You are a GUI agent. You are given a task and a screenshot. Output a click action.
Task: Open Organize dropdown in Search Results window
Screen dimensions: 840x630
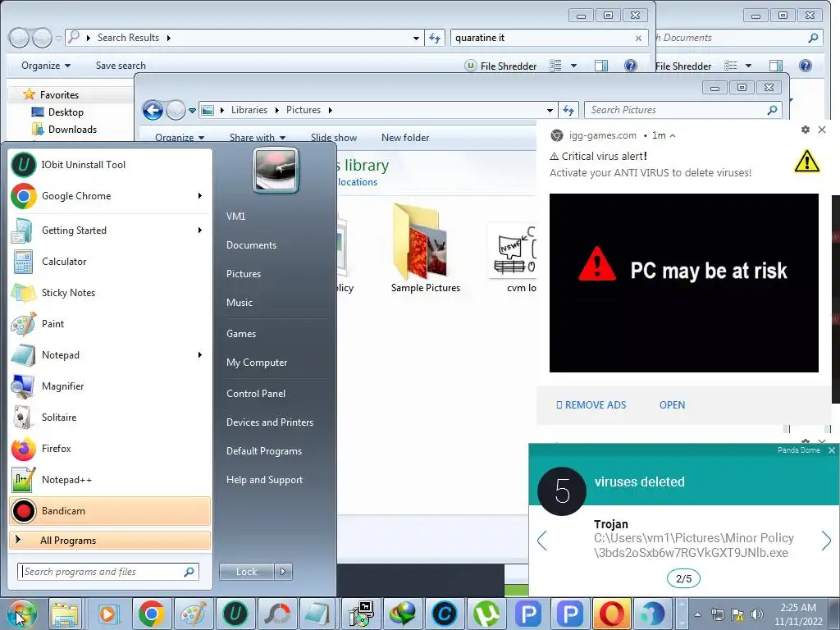pyautogui.click(x=46, y=66)
